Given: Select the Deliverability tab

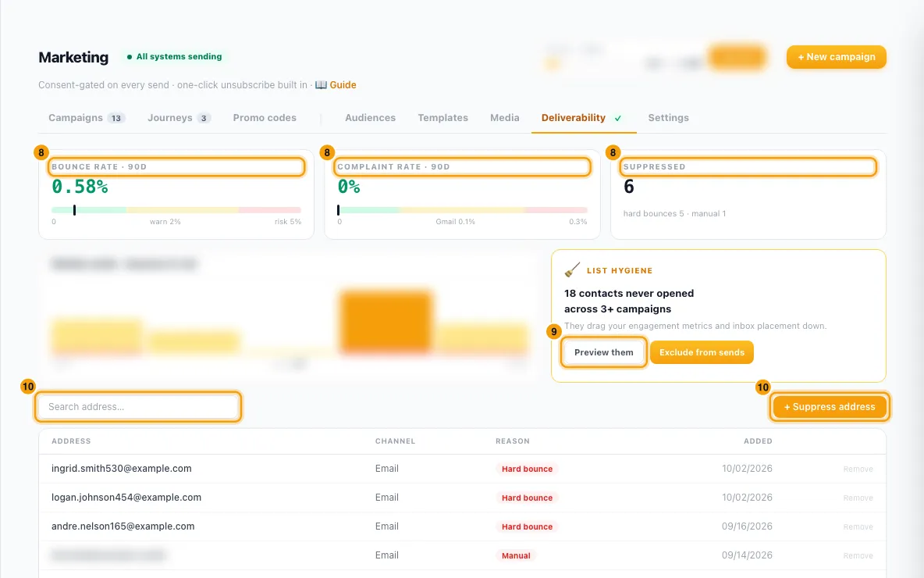Looking at the screenshot, I should (584, 118).
